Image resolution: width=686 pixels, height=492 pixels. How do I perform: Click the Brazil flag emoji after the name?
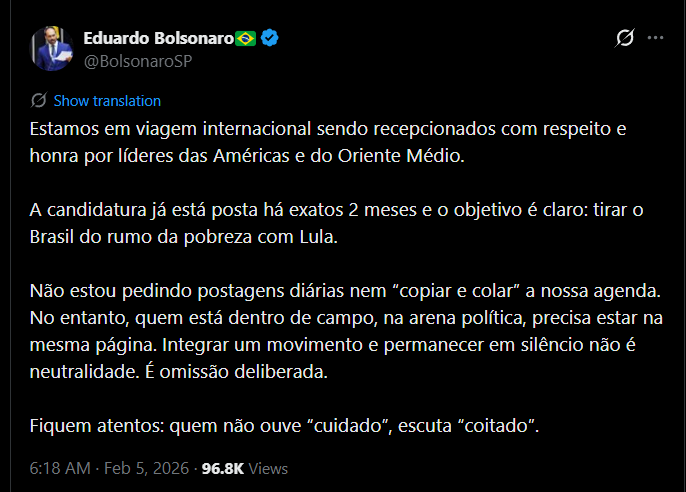point(247,39)
